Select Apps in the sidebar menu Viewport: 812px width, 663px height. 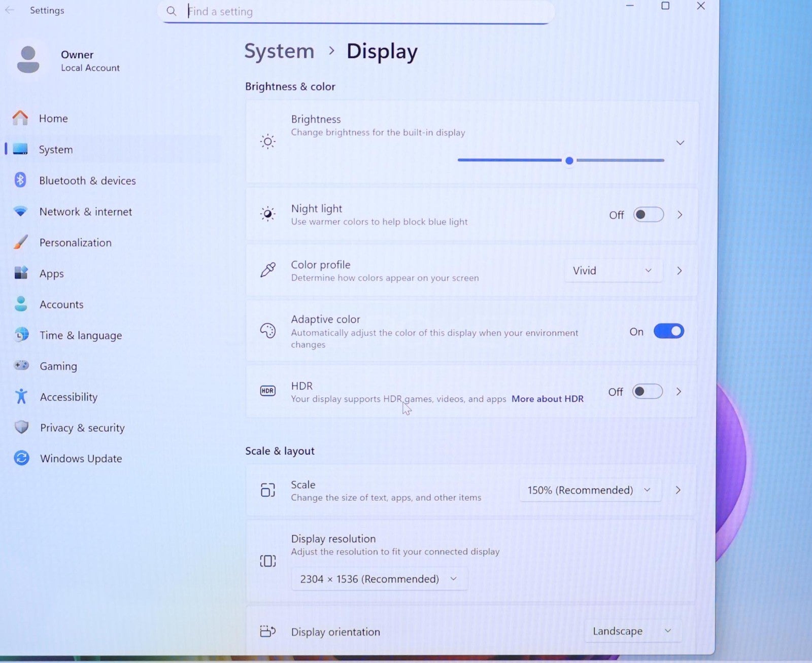click(52, 273)
